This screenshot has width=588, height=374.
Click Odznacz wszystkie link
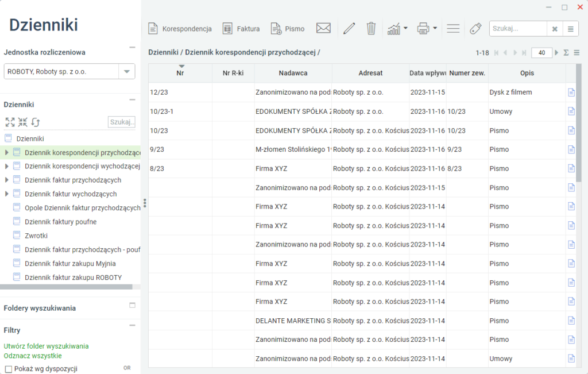[x=33, y=356]
